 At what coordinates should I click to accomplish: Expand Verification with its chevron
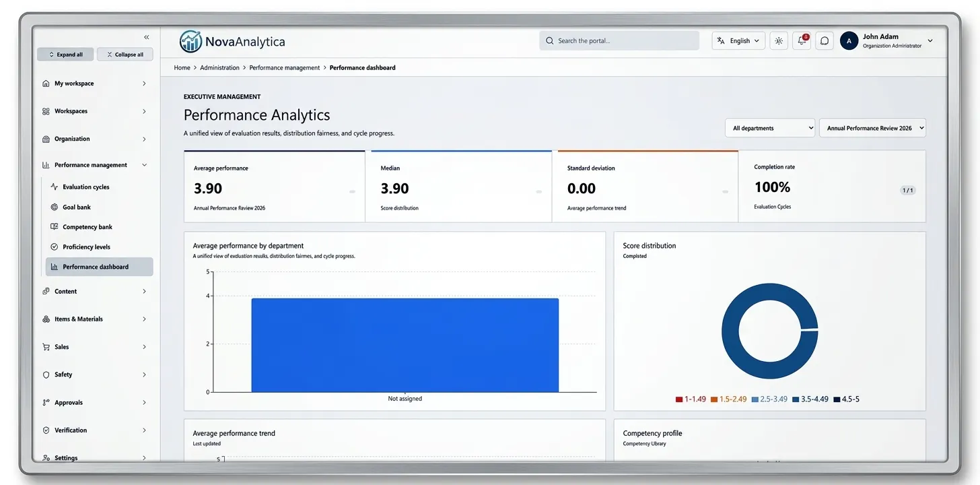144,430
